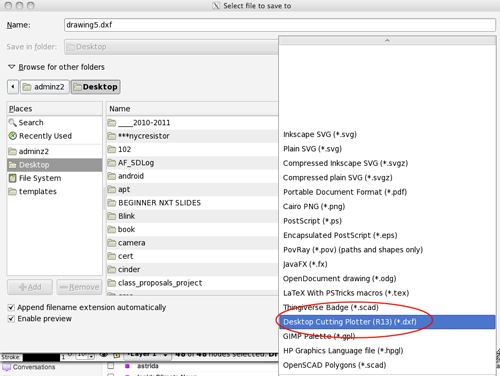
Task: Click black Stroke color swatch
Action: coord(41,357)
